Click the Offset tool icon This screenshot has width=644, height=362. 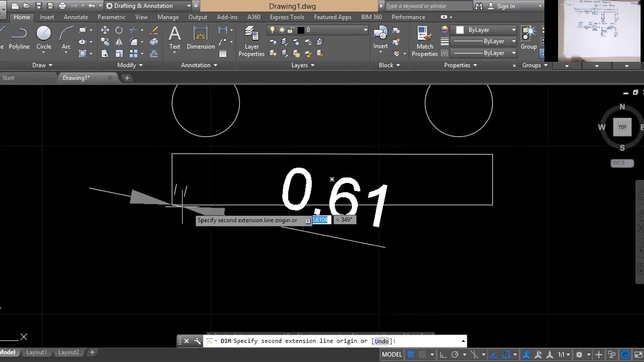click(154, 53)
